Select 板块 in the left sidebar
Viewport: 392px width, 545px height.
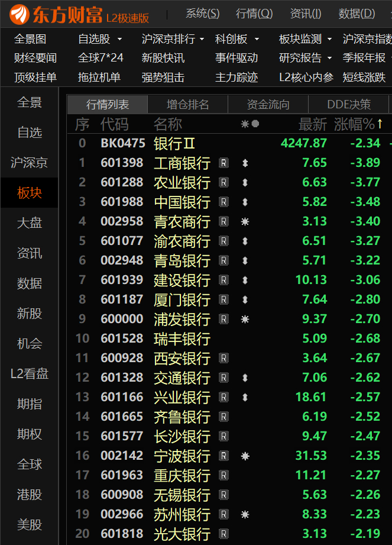pyautogui.click(x=30, y=192)
